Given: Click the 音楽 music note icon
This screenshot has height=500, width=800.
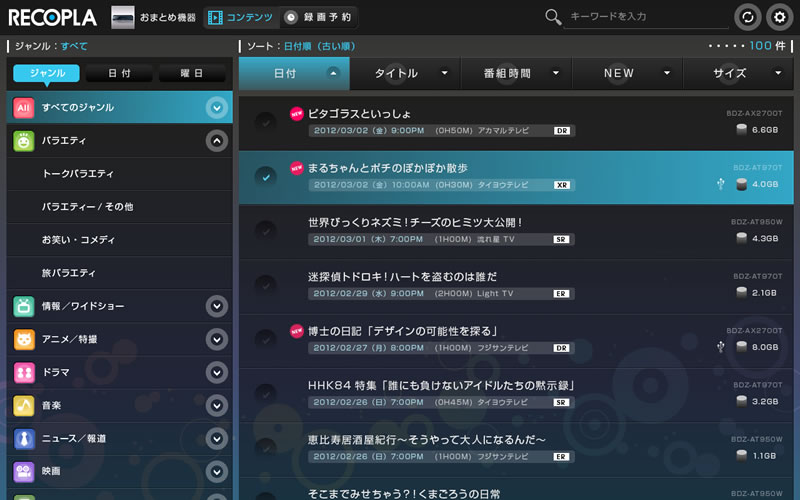Looking at the screenshot, I should pyautogui.click(x=23, y=406).
